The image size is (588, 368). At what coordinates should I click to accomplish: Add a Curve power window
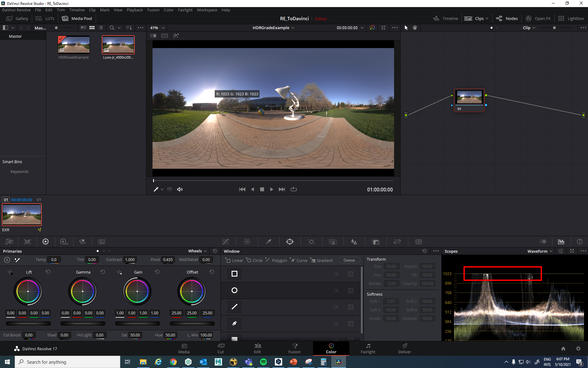point(298,260)
